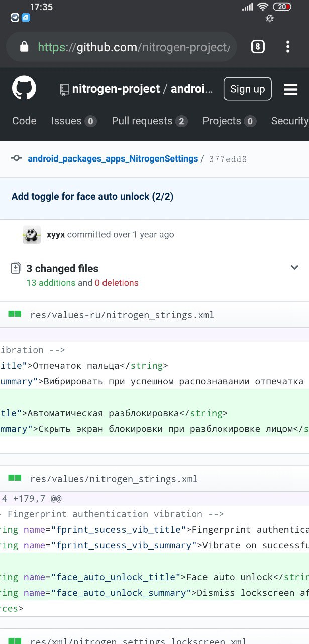The image size is (309, 644).
Task: Click the Автоматическая разблокировка diff line
Action: [x=154, y=413]
